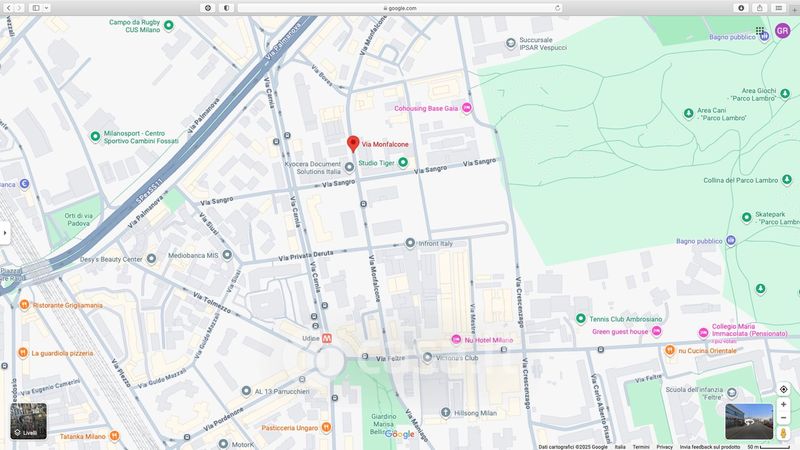The image size is (800, 450).
Task: Open Invia feedback sul prodotto link
Action: [x=710, y=446]
